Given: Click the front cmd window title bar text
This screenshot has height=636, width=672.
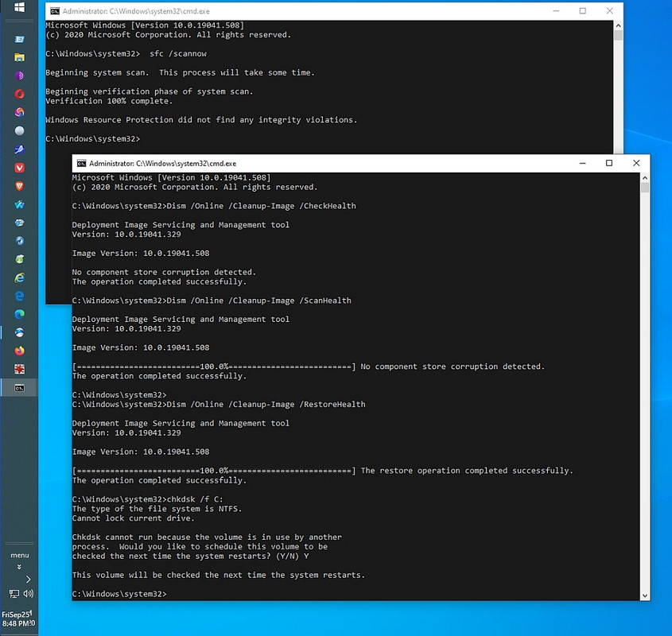Looking at the screenshot, I should 162,163.
